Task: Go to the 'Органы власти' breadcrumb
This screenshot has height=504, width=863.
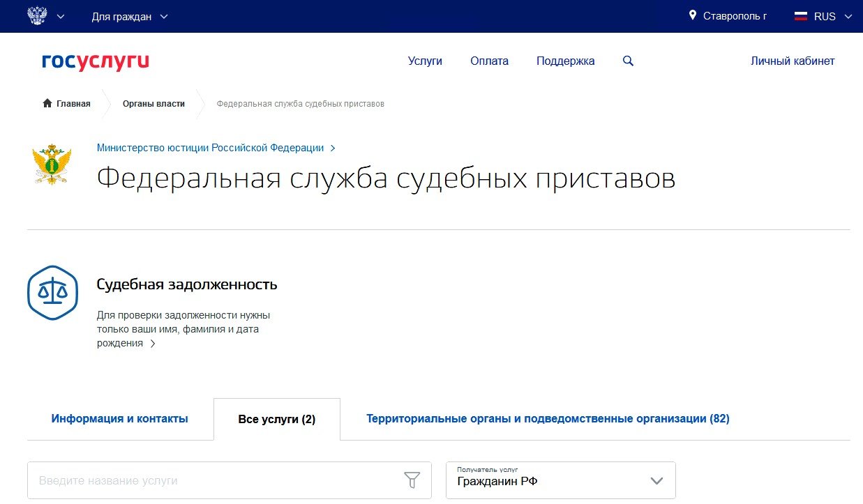Action: 153,104
